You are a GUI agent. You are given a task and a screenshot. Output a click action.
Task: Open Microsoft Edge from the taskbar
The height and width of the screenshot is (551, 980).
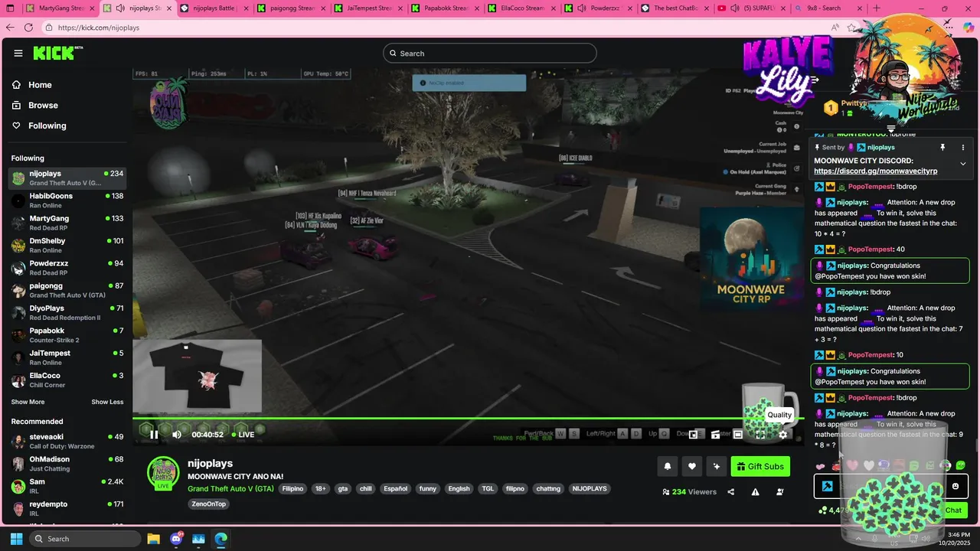pyautogui.click(x=220, y=539)
